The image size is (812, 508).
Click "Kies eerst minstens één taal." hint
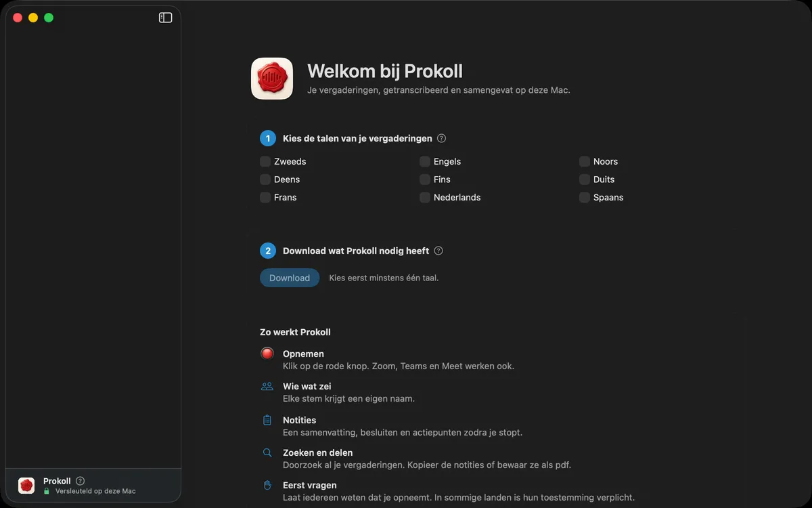click(x=384, y=278)
